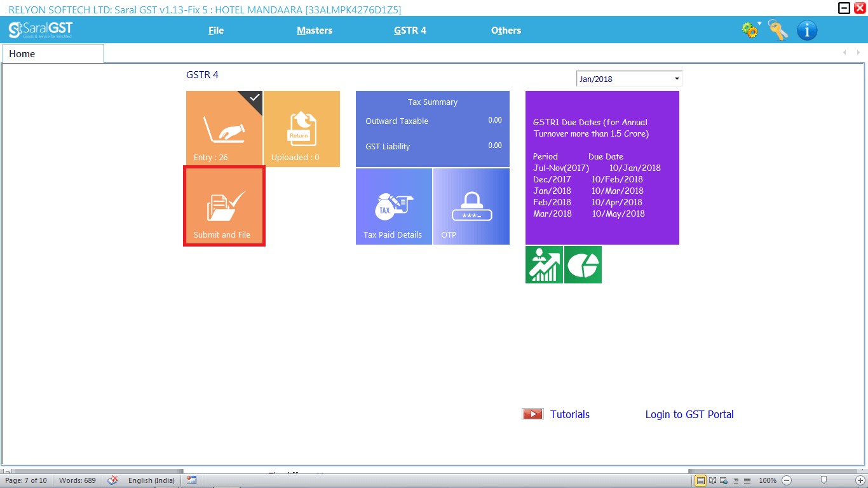The width and height of the screenshot is (868, 488).
Task: Click Page: 7 of 10 indicator
Action: [26, 480]
